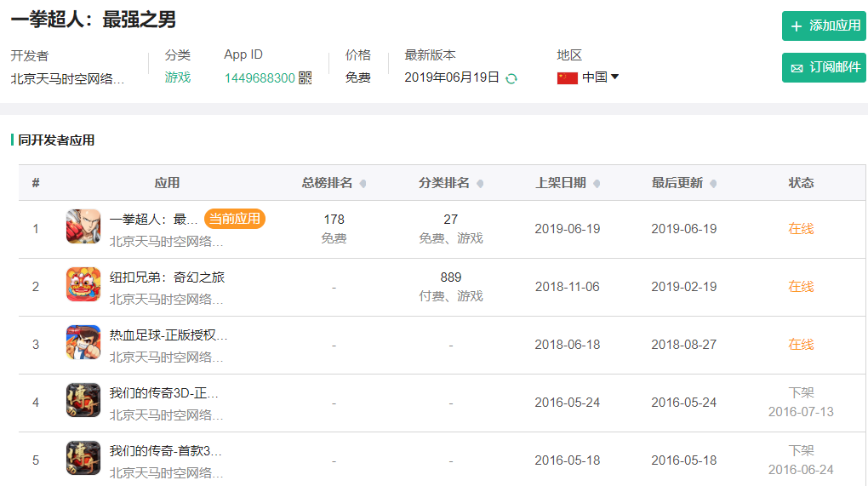The image size is (868, 486).
Task: Click the One Punch Man app icon in row 1
Action: click(83, 226)
